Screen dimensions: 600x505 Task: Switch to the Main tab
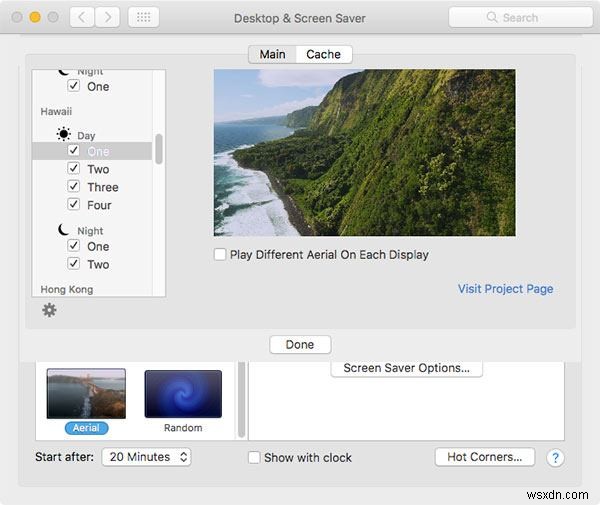point(272,54)
